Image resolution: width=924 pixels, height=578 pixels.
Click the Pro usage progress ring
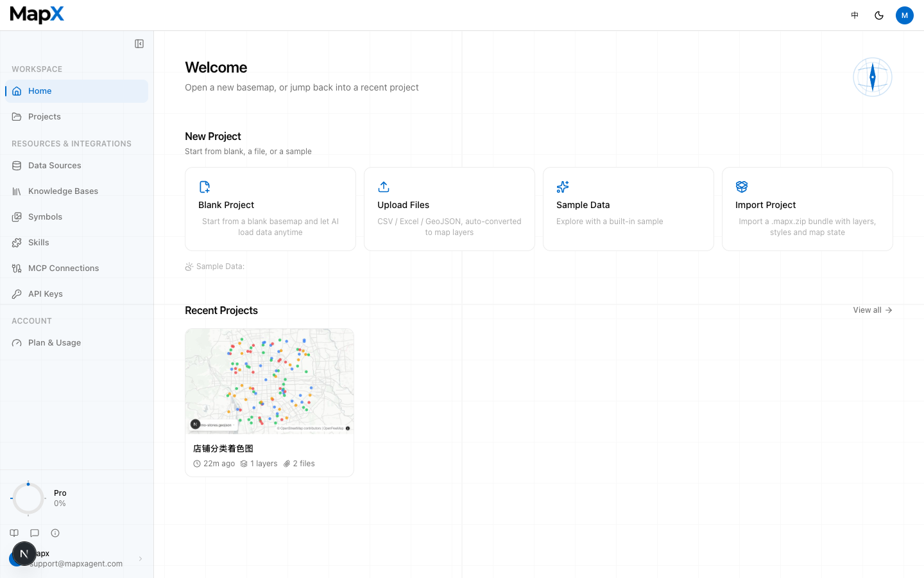(x=28, y=498)
